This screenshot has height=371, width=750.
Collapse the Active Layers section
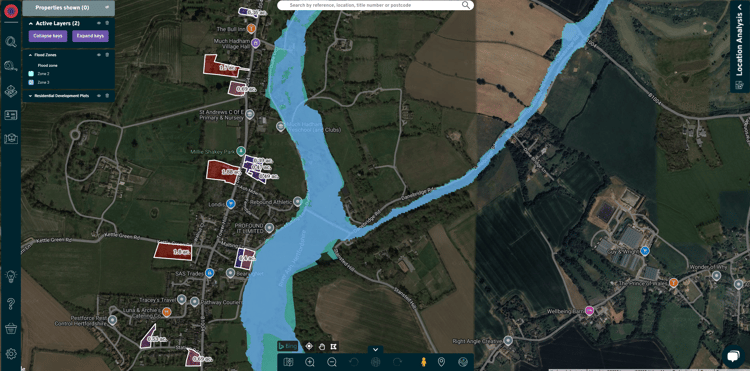tap(31, 23)
